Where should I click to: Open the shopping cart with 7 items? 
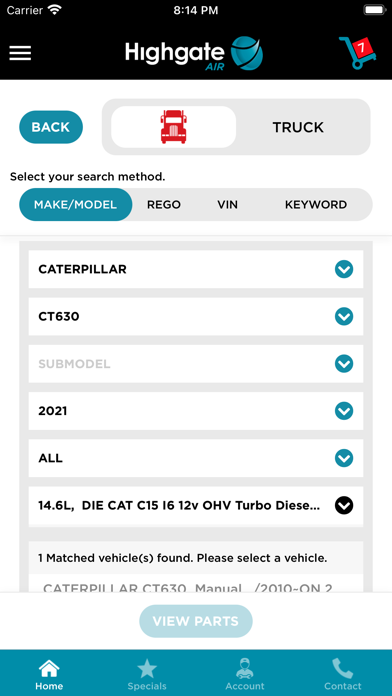click(358, 52)
